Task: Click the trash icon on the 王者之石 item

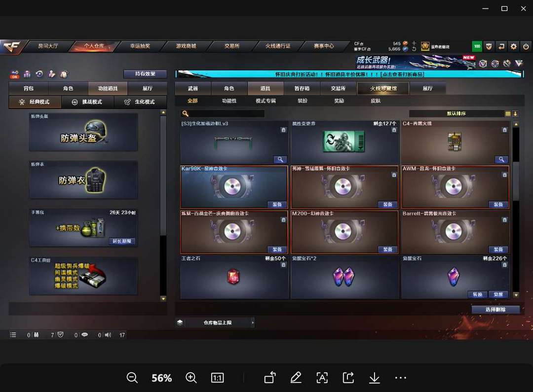Action: [x=283, y=265]
